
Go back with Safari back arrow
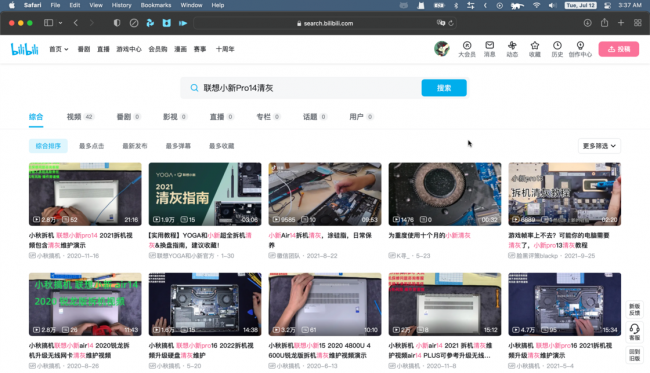pyautogui.click(x=75, y=23)
